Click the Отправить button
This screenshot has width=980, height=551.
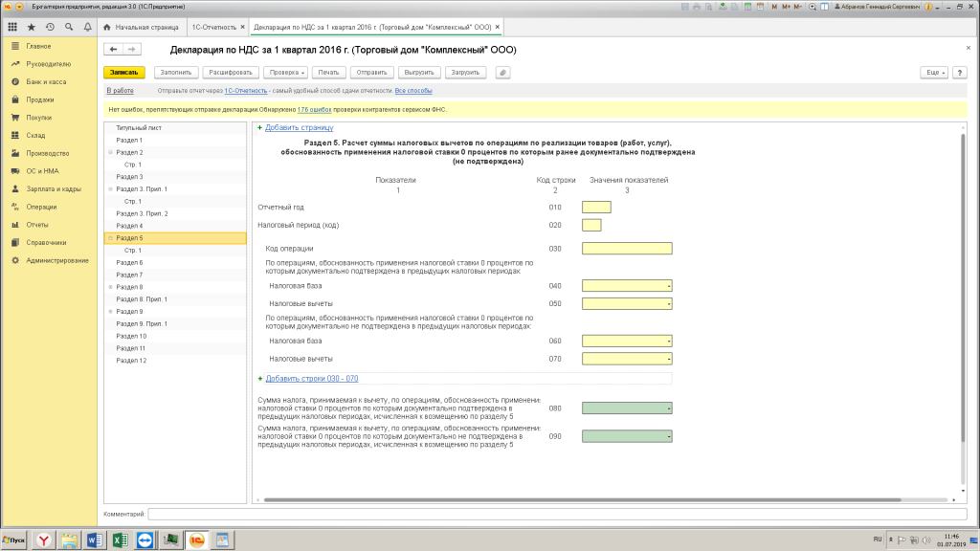click(x=372, y=73)
